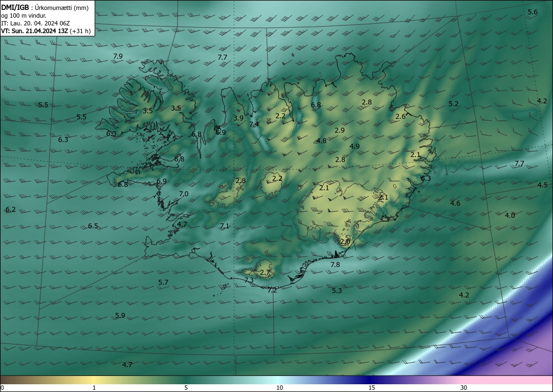Image resolution: width=553 pixels, height=392 pixels.
Task: Click the color scale label 10
Action: (280, 388)
